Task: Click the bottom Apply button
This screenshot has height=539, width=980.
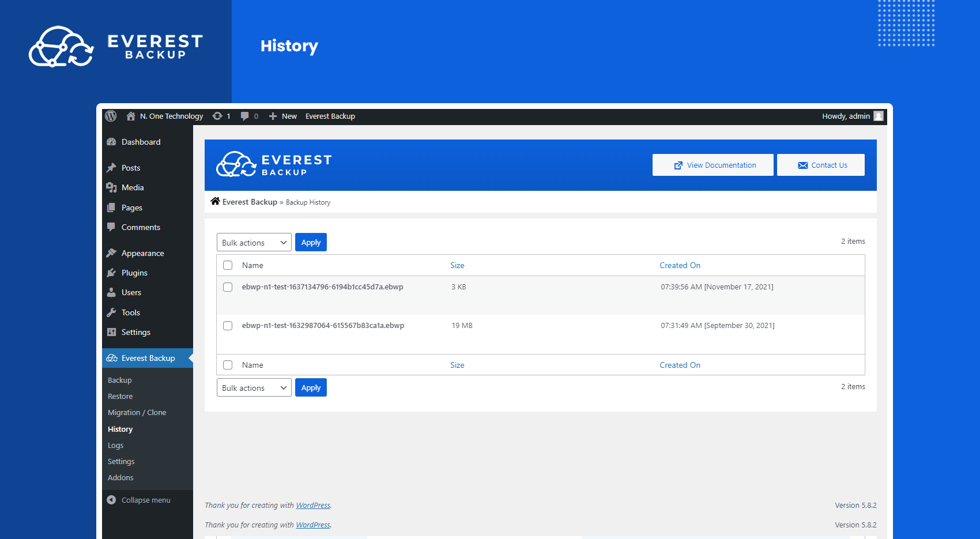Action: tap(311, 387)
